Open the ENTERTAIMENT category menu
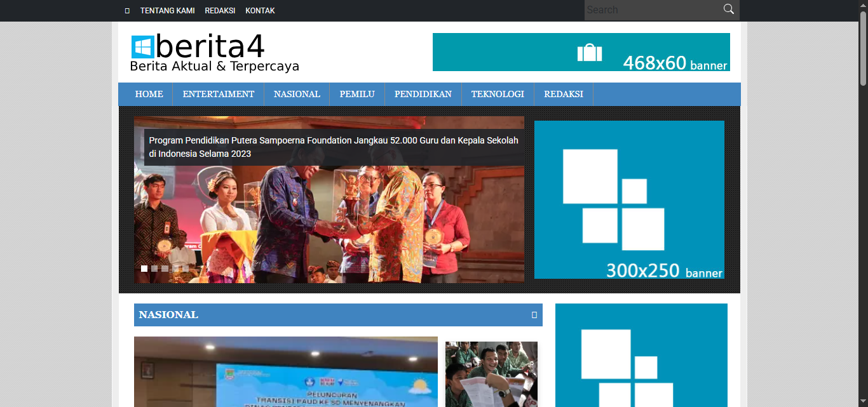This screenshot has width=868, height=407. [218, 94]
